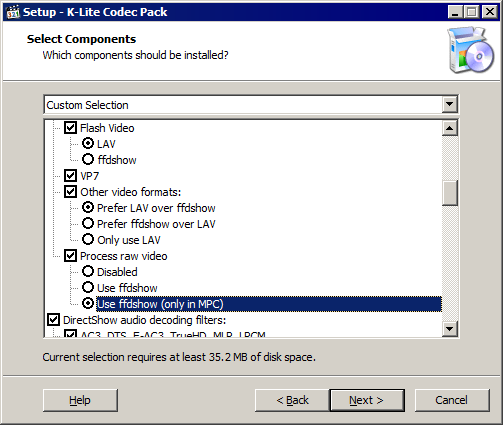This screenshot has width=503, height=425.
Task: Click the Next button
Action: click(x=367, y=400)
